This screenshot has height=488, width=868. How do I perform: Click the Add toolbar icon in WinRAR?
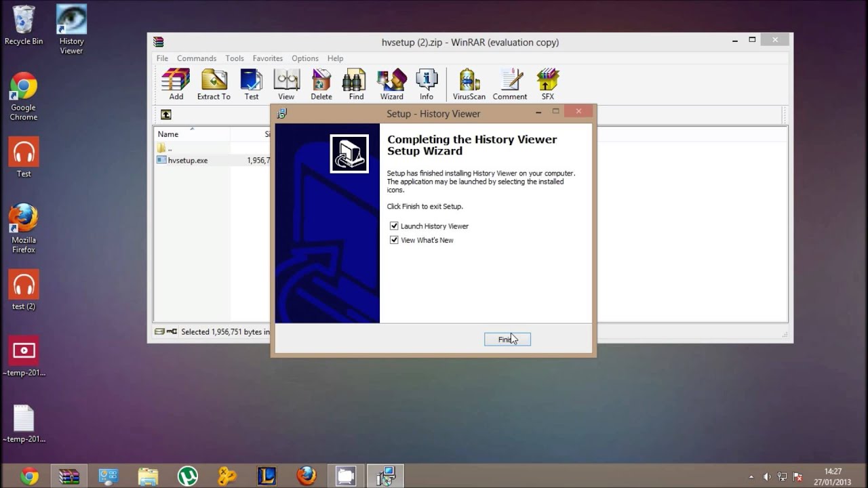pyautogui.click(x=176, y=84)
